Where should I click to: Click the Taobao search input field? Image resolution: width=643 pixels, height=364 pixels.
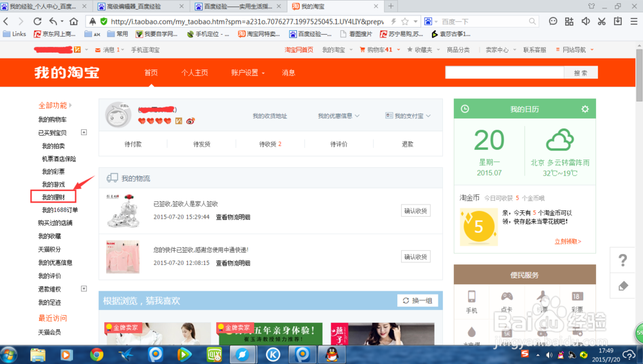(x=504, y=73)
